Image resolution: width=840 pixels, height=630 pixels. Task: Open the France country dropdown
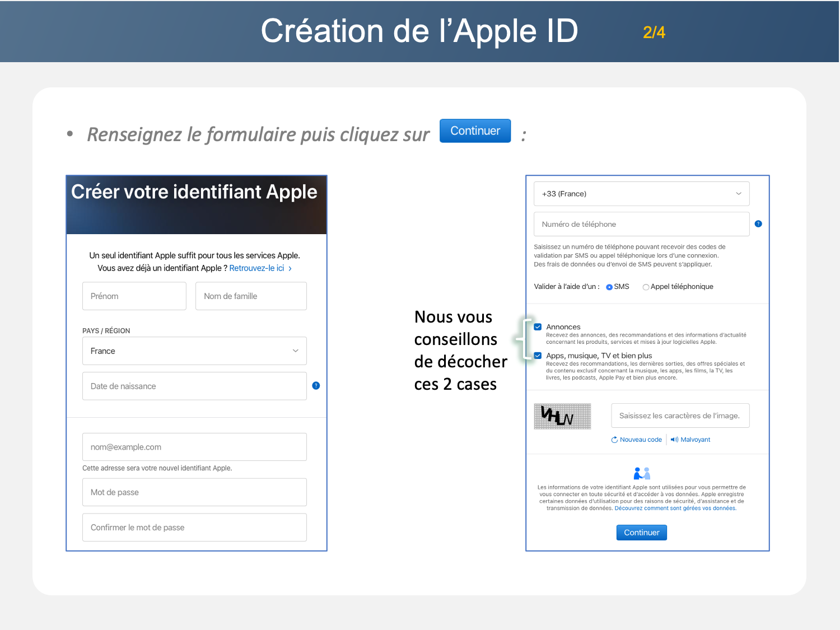[x=194, y=351]
